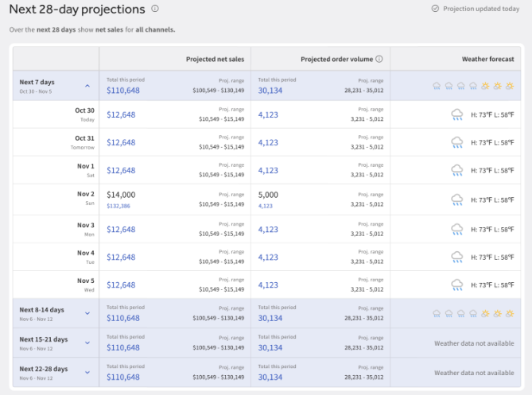Viewport: 532px width, 395px height.
Task: Expand the Next 8-14 days section
Action: click(x=87, y=314)
